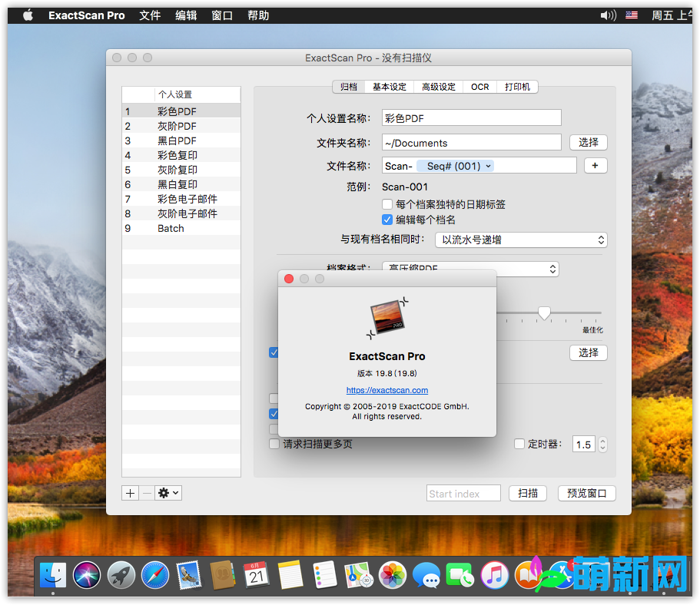The height and width of the screenshot is (605, 700).
Task: Click the timer value field 1.5
Action: [583, 445]
